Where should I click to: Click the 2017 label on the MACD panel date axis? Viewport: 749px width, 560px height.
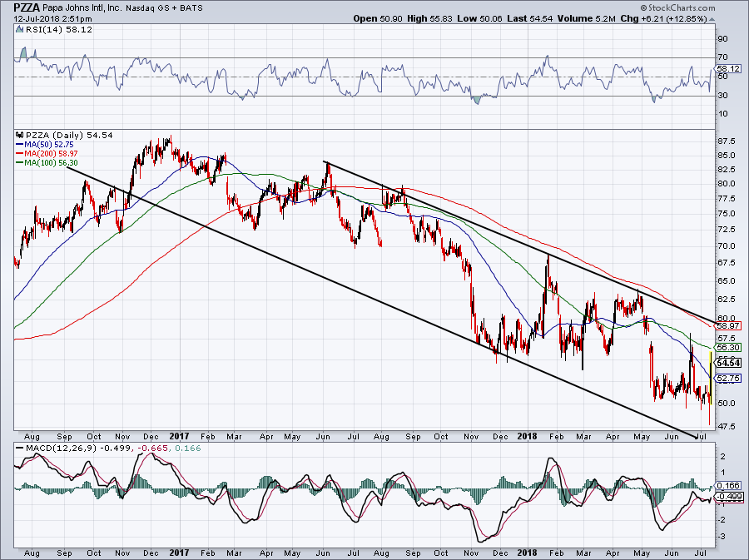click(x=179, y=553)
